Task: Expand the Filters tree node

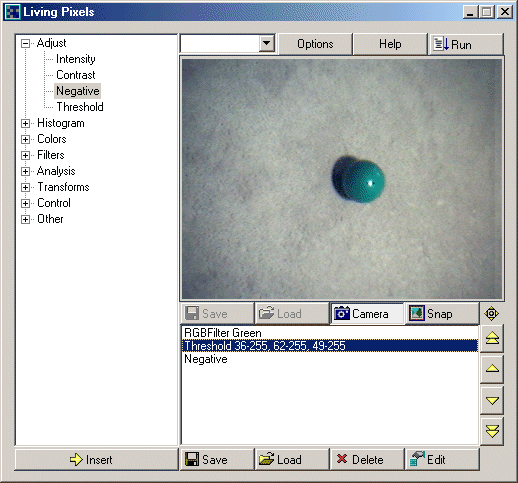Action: [25, 155]
